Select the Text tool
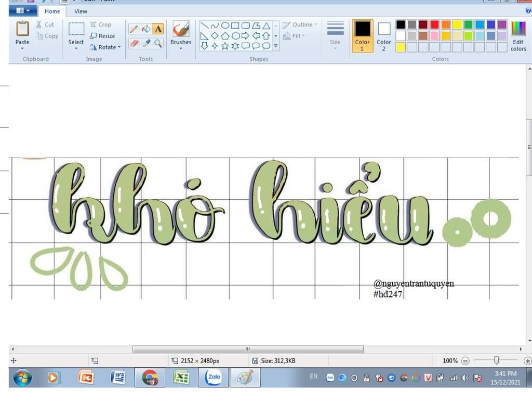This screenshot has width=532, height=400. (158, 29)
